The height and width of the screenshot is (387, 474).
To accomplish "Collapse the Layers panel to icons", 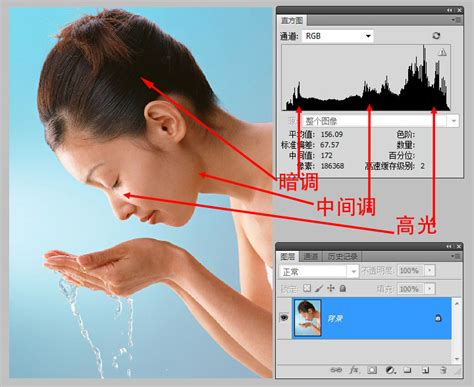I will click(x=449, y=246).
